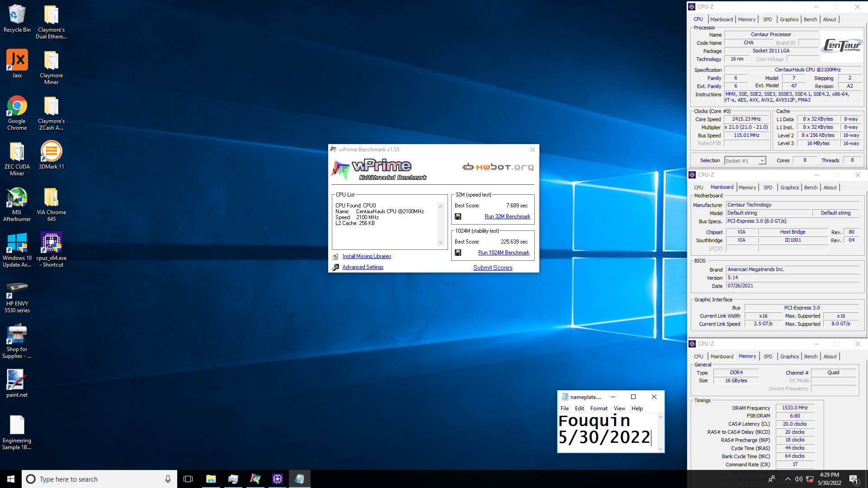Click the microphone icon in search box
868x488 pixels.
(168, 479)
